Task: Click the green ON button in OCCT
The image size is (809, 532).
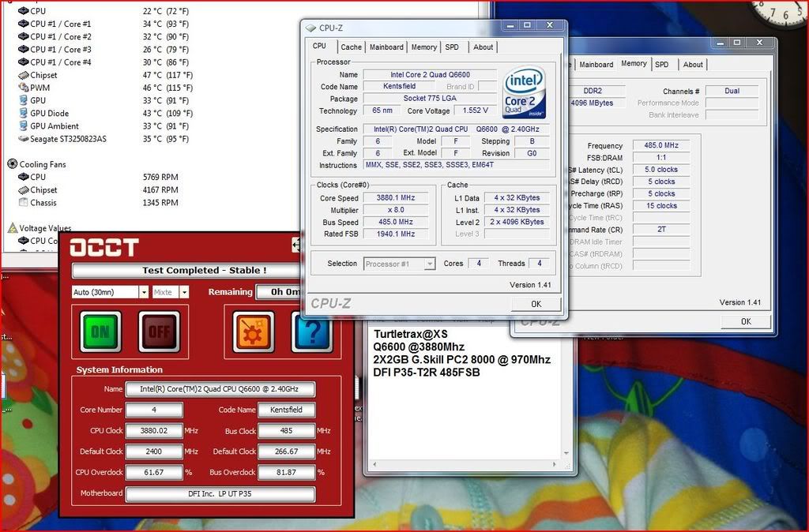Action: click(x=100, y=332)
